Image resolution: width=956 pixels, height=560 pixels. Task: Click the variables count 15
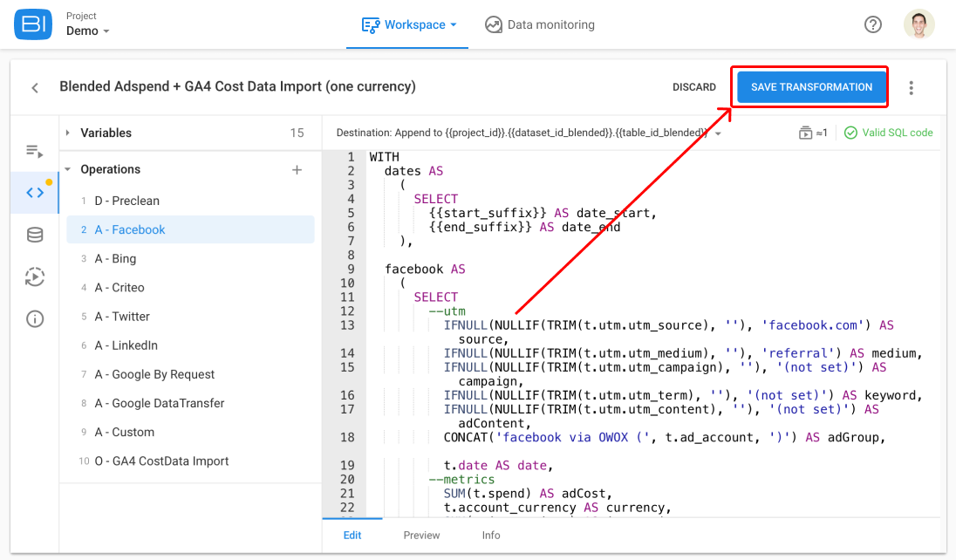297,133
